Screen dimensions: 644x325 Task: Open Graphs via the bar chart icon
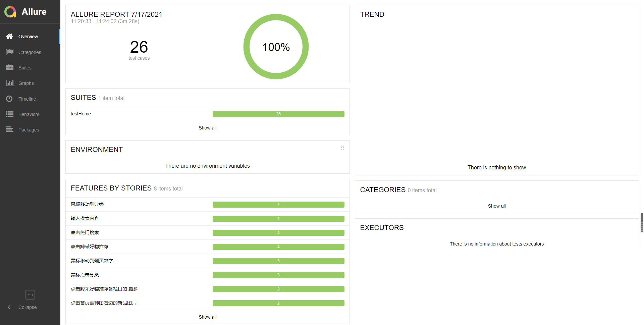pos(10,83)
